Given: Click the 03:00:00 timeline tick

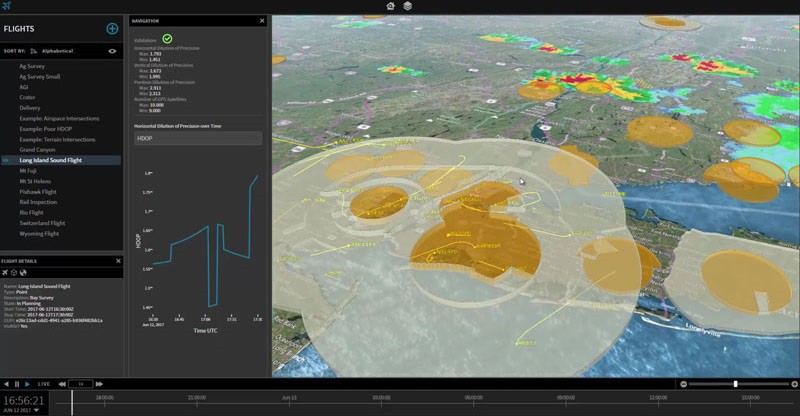Looking at the screenshot, I should tap(382, 397).
